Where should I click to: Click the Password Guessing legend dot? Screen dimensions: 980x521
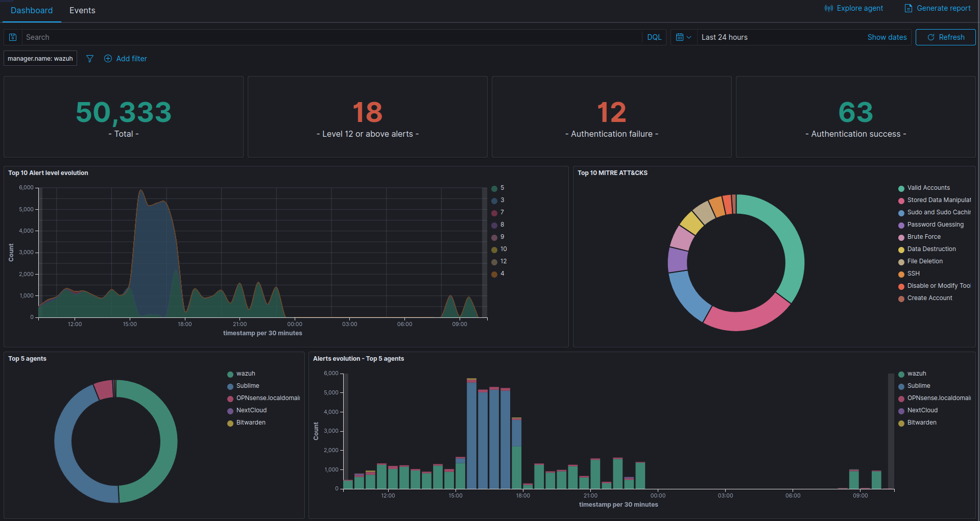(x=901, y=225)
